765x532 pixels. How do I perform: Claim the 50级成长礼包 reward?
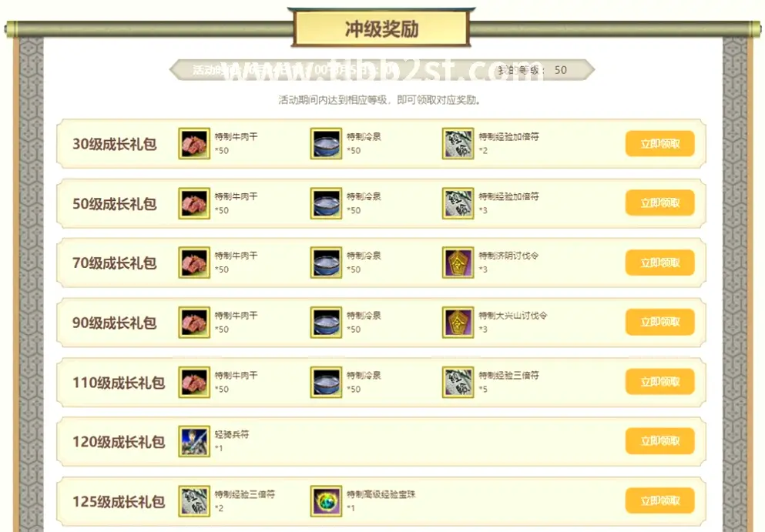coord(659,202)
